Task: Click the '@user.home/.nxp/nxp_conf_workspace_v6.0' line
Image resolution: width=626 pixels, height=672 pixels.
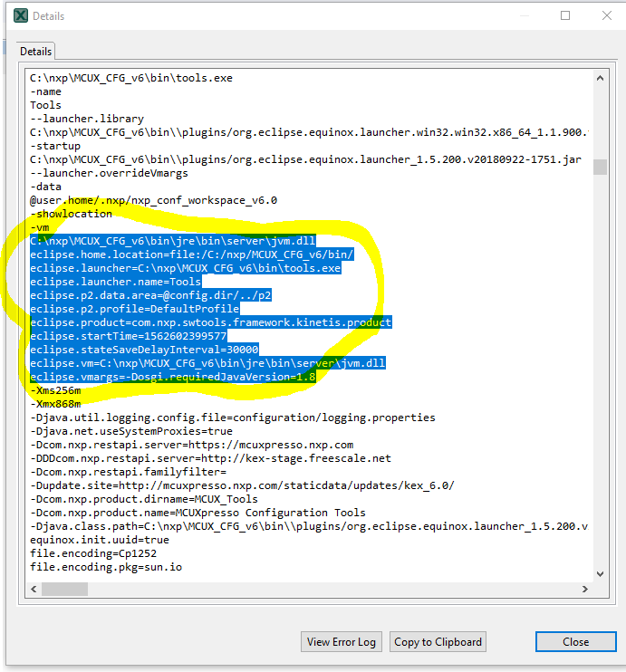Action: (x=153, y=200)
